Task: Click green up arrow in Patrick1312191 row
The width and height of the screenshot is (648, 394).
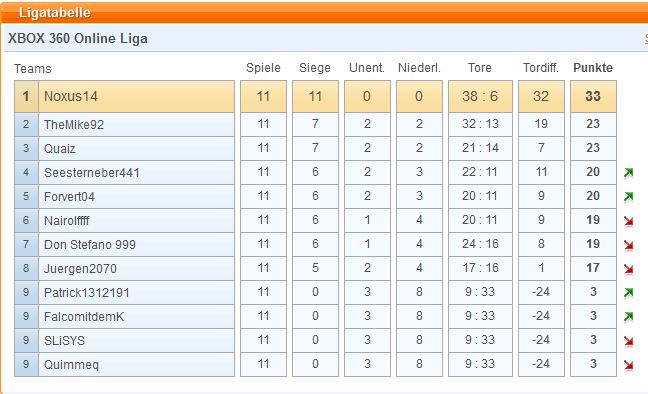Action: [629, 293]
